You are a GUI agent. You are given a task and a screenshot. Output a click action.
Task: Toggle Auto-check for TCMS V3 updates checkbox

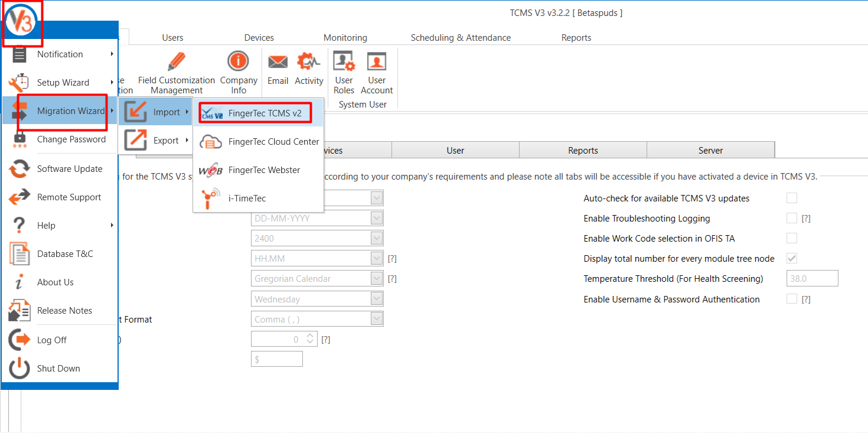(792, 198)
